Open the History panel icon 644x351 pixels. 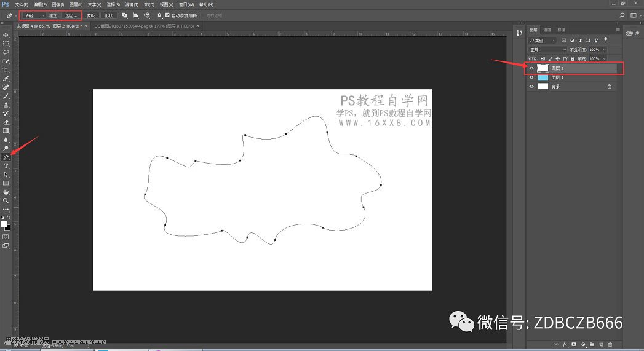pyautogui.click(x=519, y=33)
